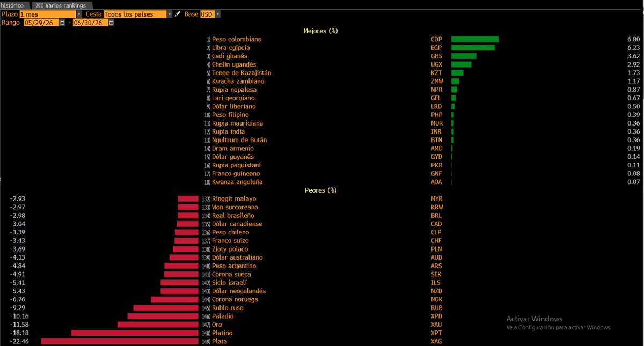
Task: Click Rupia mauriciana entry
Action: (x=238, y=123)
